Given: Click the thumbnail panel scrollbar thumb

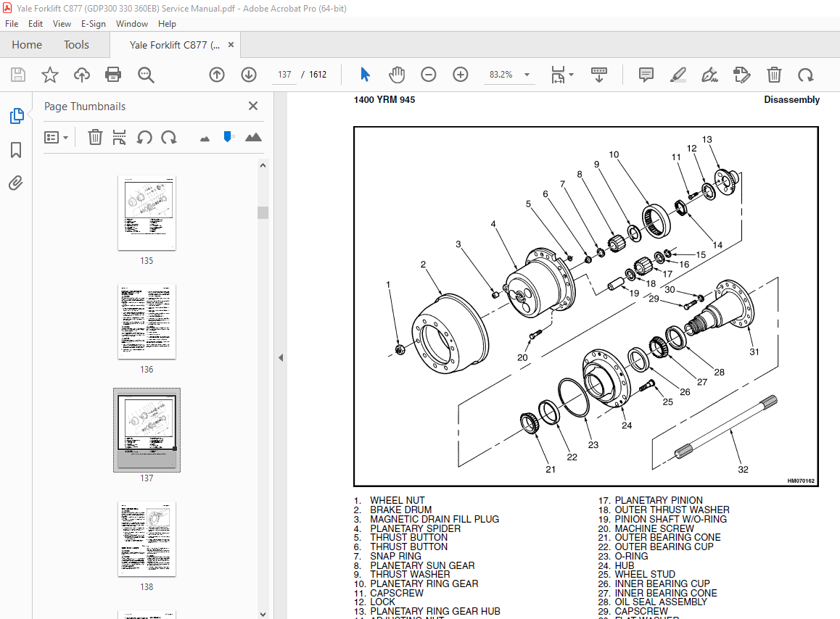Looking at the screenshot, I should 263,212.
